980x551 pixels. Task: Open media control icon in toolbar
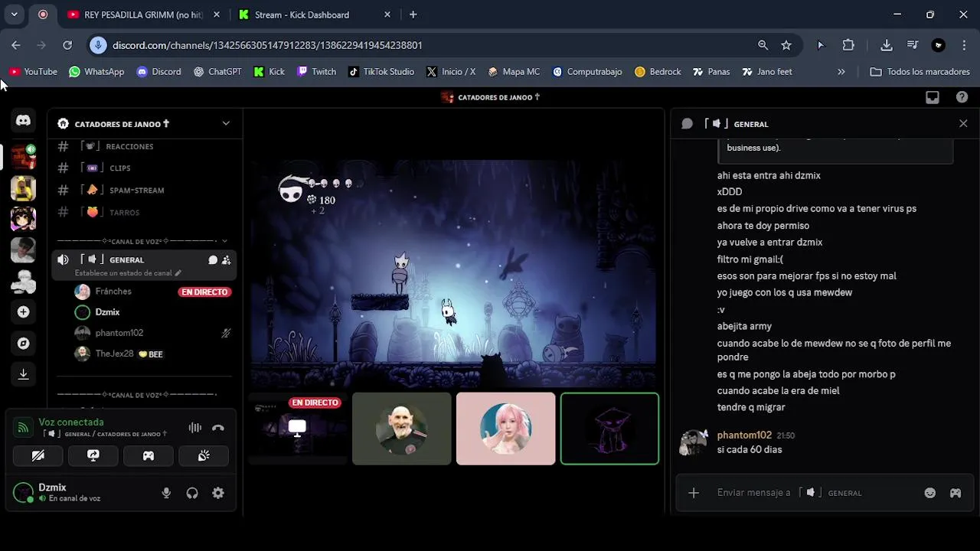913,45
